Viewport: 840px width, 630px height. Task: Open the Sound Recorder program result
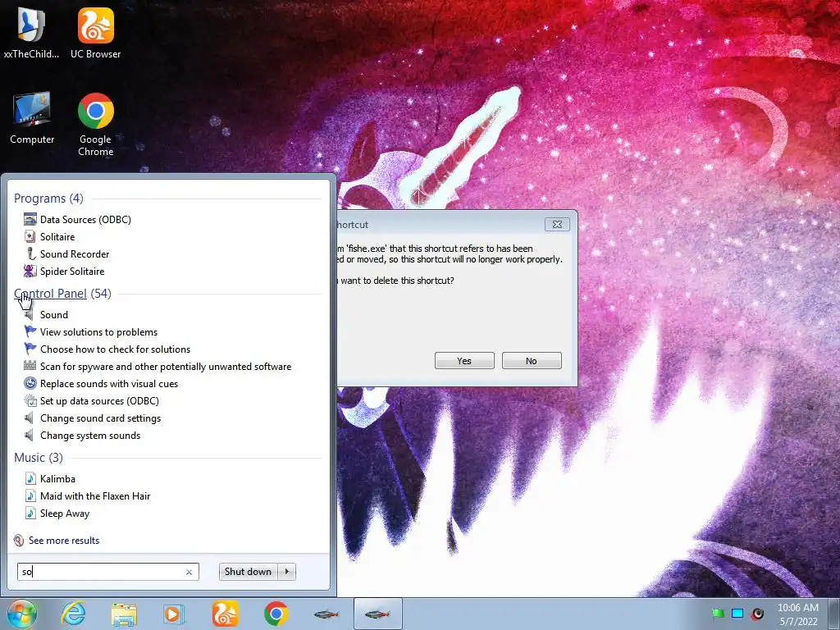point(75,254)
